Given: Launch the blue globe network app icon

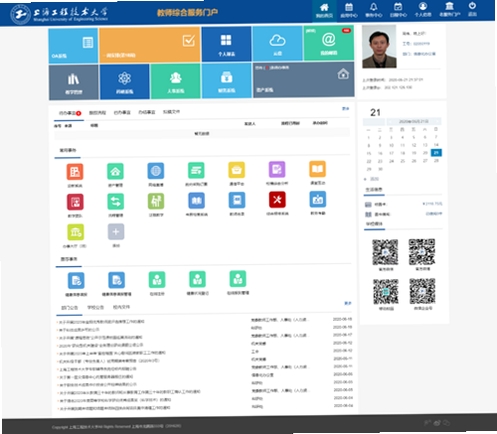Looking at the screenshot, I should (156, 171).
